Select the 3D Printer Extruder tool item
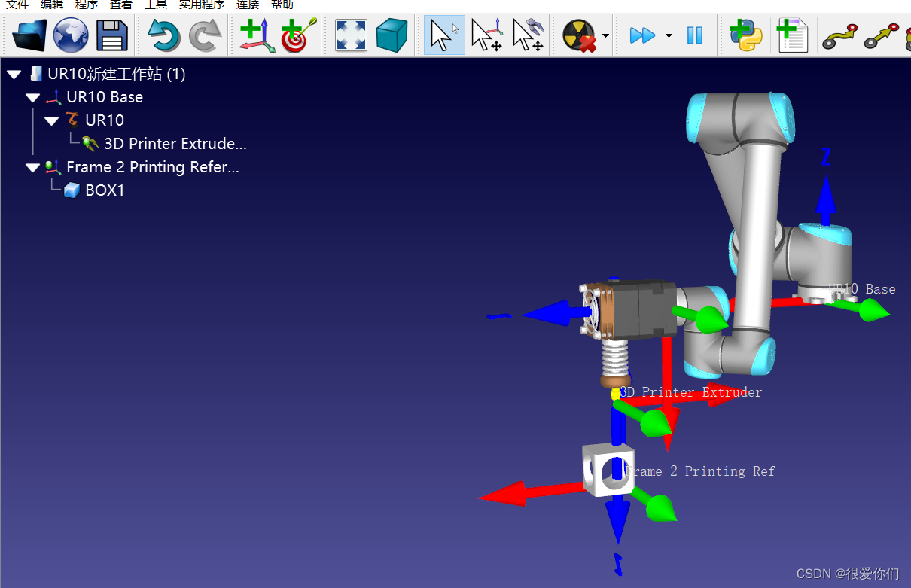 (x=175, y=143)
